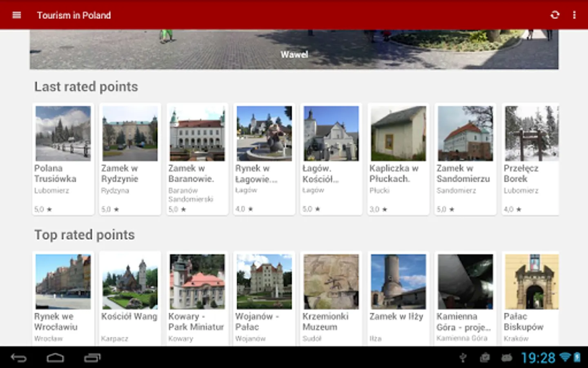The height and width of the screenshot is (368, 588).
Task: Tap the Kraków location text
Action: coord(516,338)
